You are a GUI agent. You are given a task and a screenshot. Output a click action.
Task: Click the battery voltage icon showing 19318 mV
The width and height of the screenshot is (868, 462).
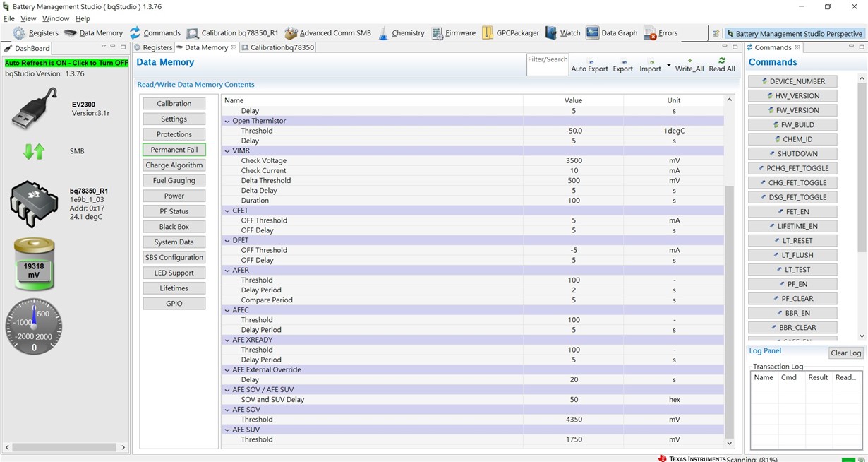click(x=34, y=265)
